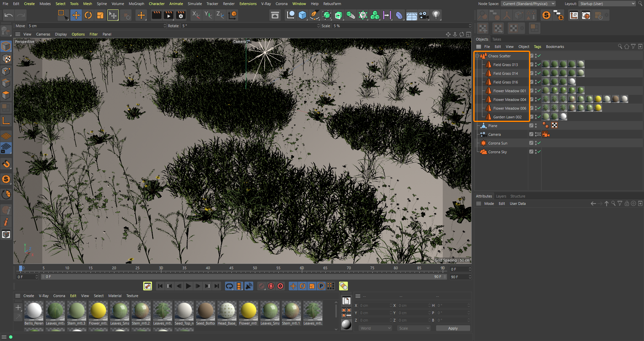The height and width of the screenshot is (341, 644).
Task: Select the Move tool in top toolbar
Action: (x=76, y=15)
